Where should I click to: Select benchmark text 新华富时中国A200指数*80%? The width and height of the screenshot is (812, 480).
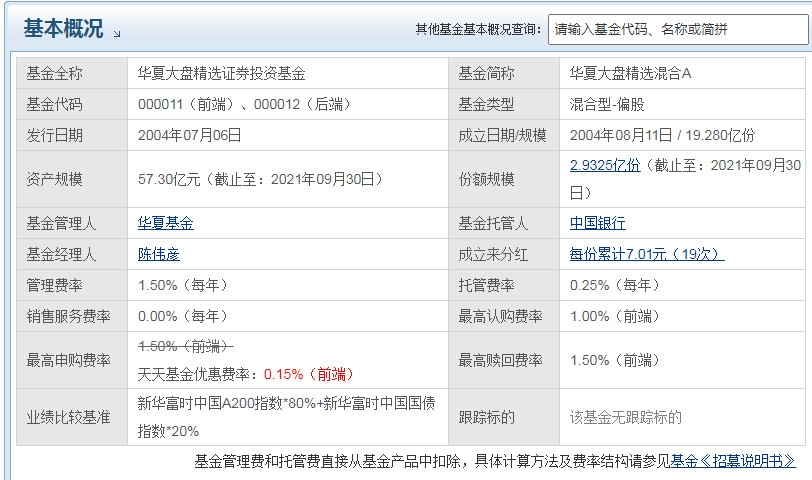click(x=227, y=403)
